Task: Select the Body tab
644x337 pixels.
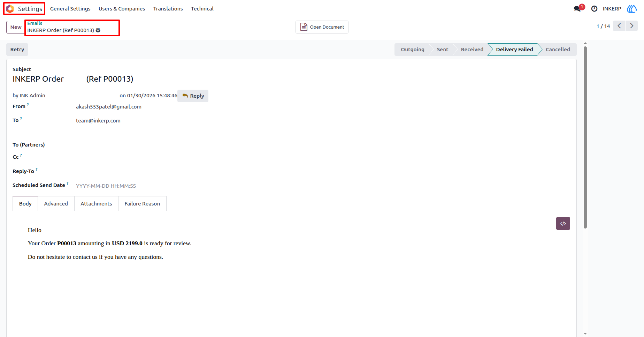Action: point(25,204)
